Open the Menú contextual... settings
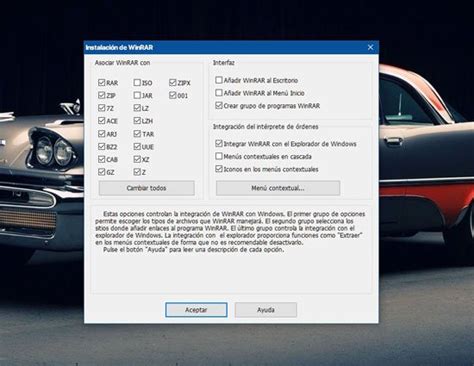Viewport: 474px width, 366px height. [278, 188]
